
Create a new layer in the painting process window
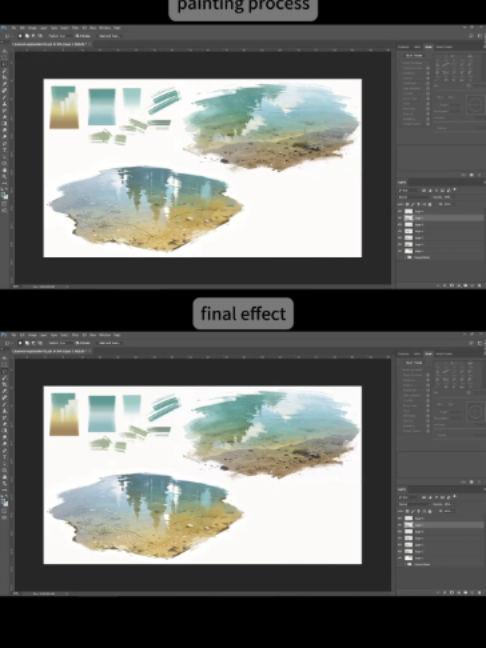(472, 285)
